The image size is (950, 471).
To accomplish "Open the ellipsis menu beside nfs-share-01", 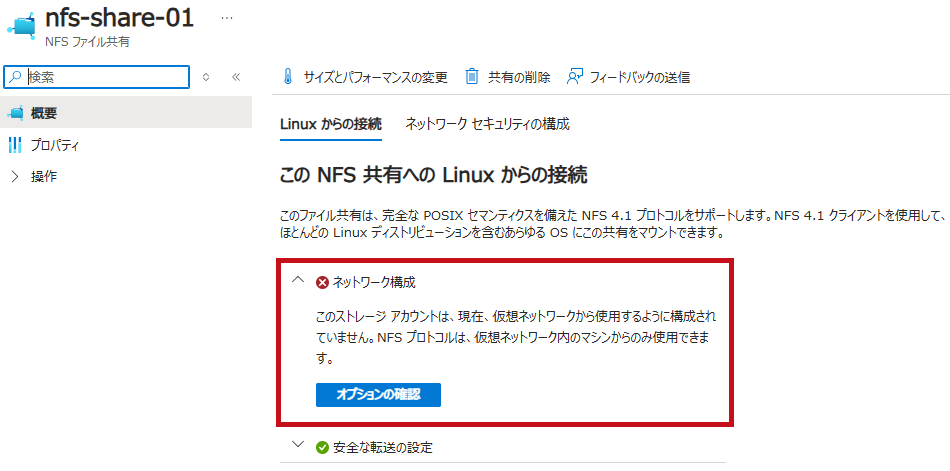I will coord(227,19).
